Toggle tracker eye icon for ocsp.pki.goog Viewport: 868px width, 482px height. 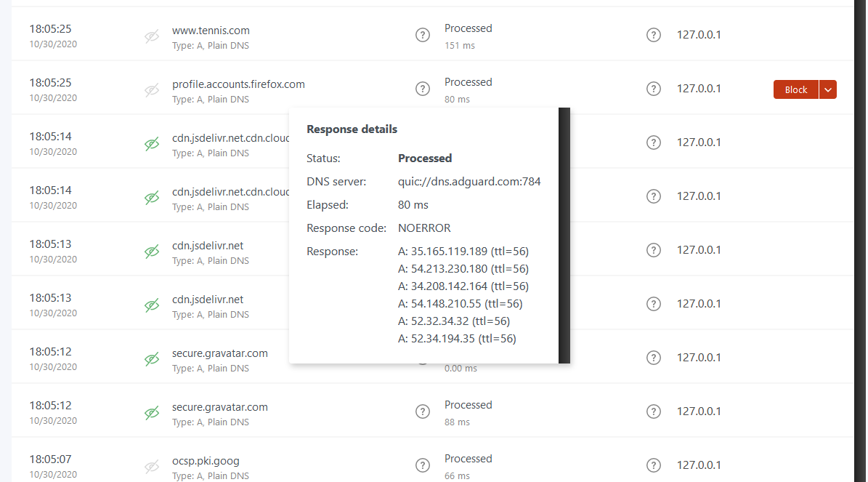152,467
